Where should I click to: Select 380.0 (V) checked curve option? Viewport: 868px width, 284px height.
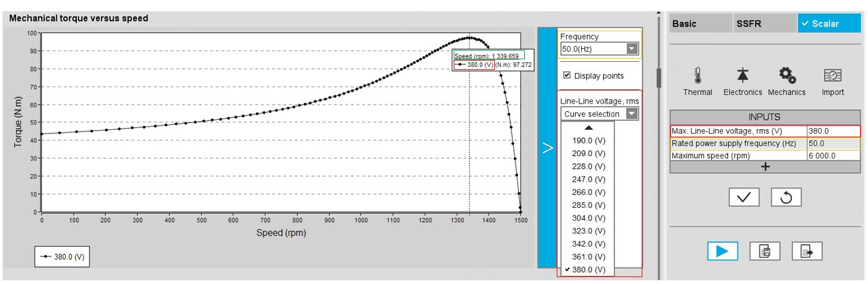(x=589, y=270)
